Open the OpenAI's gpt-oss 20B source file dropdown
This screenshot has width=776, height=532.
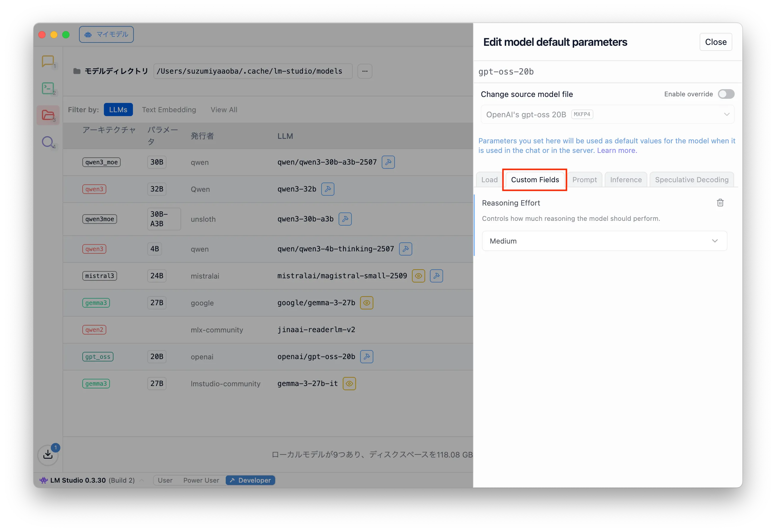[x=607, y=115]
